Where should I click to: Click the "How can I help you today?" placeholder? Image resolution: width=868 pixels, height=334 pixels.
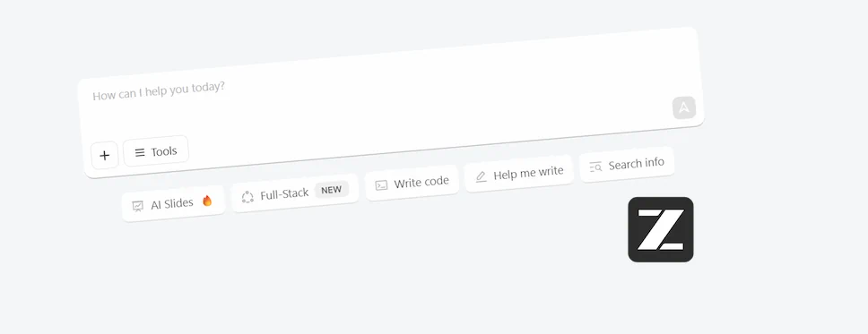coord(159,91)
